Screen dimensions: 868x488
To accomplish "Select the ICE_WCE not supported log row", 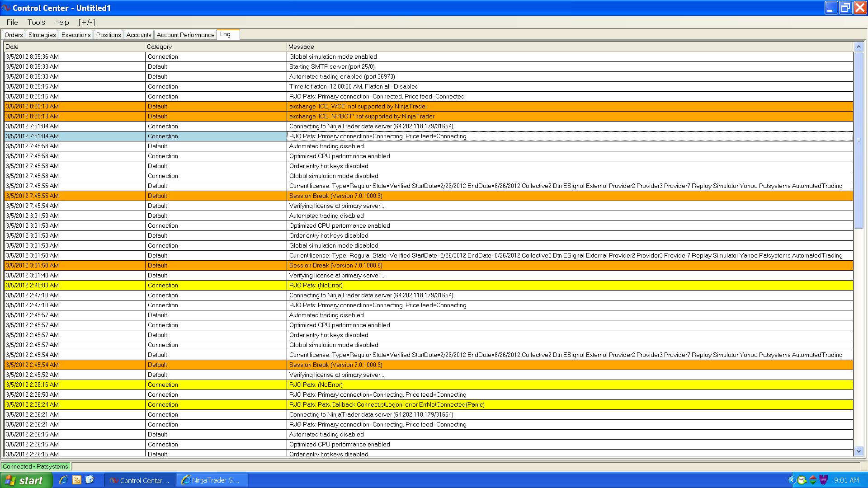I will coord(358,106).
